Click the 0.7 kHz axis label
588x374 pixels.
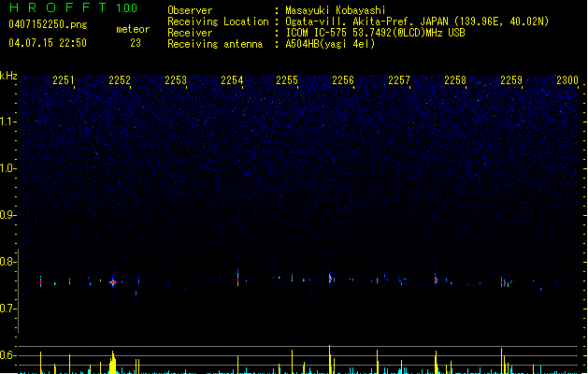click(x=7, y=309)
